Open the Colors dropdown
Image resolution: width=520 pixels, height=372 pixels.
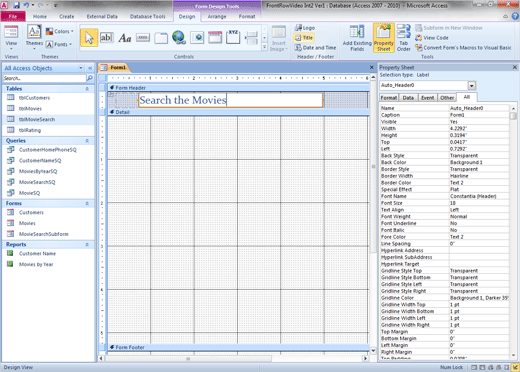click(x=60, y=31)
